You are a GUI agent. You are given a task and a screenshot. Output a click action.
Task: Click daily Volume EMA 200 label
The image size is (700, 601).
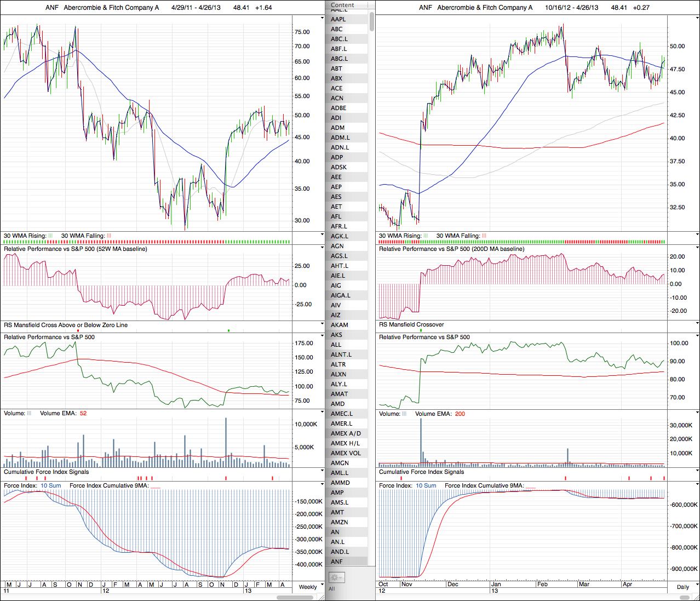click(x=440, y=414)
